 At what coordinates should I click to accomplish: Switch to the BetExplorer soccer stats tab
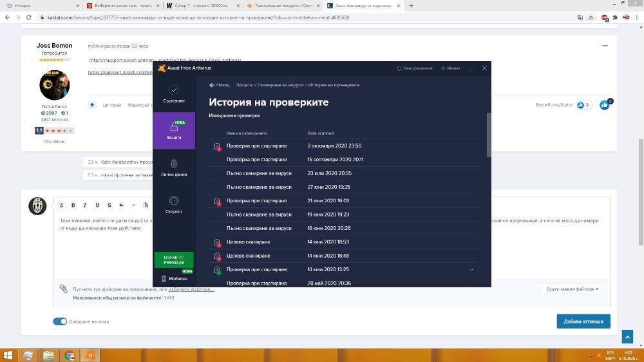pos(122,6)
